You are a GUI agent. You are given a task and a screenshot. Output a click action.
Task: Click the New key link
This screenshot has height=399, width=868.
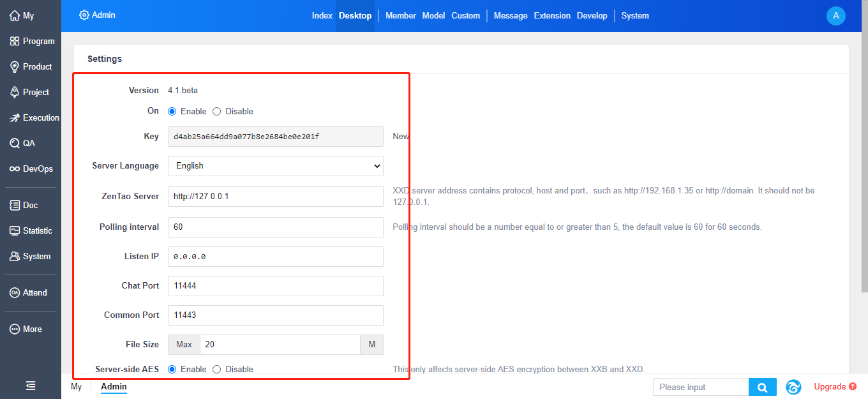tap(400, 136)
